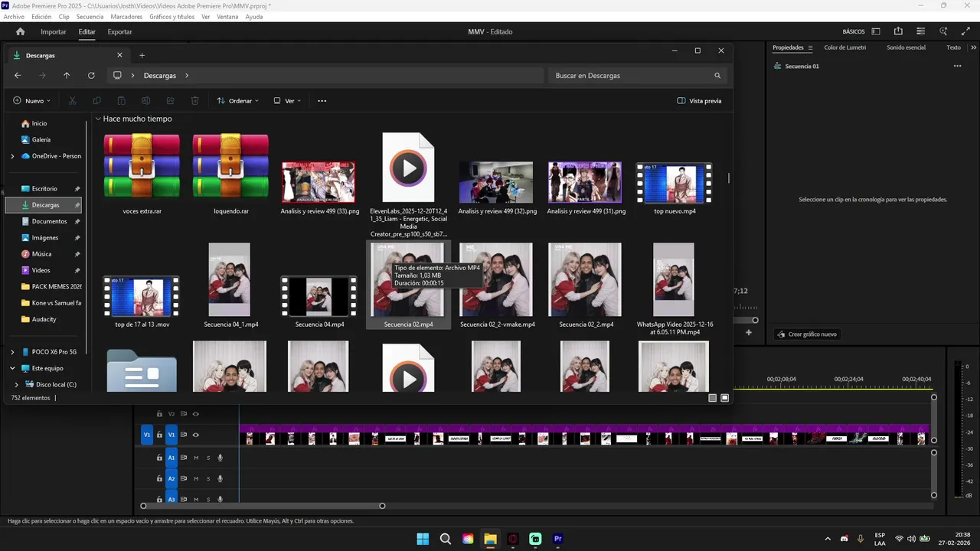Toggle V1 track output eye icon
This screenshot has height=551, width=980.
click(x=195, y=435)
